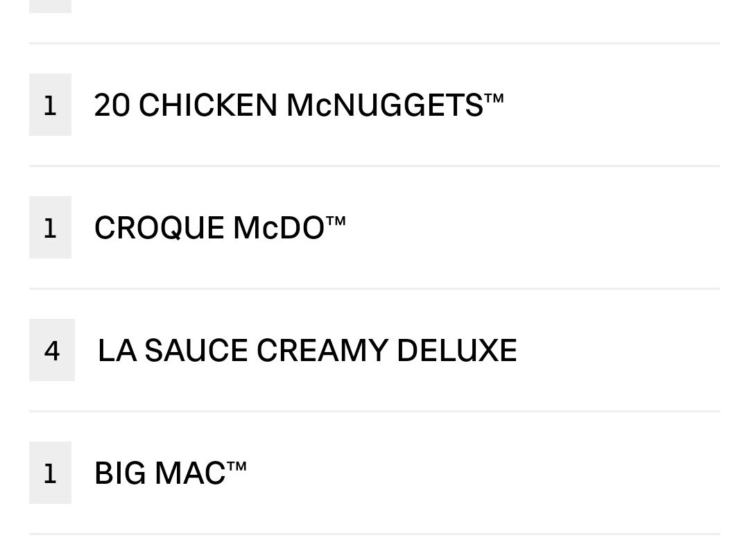The height and width of the screenshot is (560, 749).
Task: Tap the quantity badge beside 20 Chicken McNuggets
Action: click(50, 105)
